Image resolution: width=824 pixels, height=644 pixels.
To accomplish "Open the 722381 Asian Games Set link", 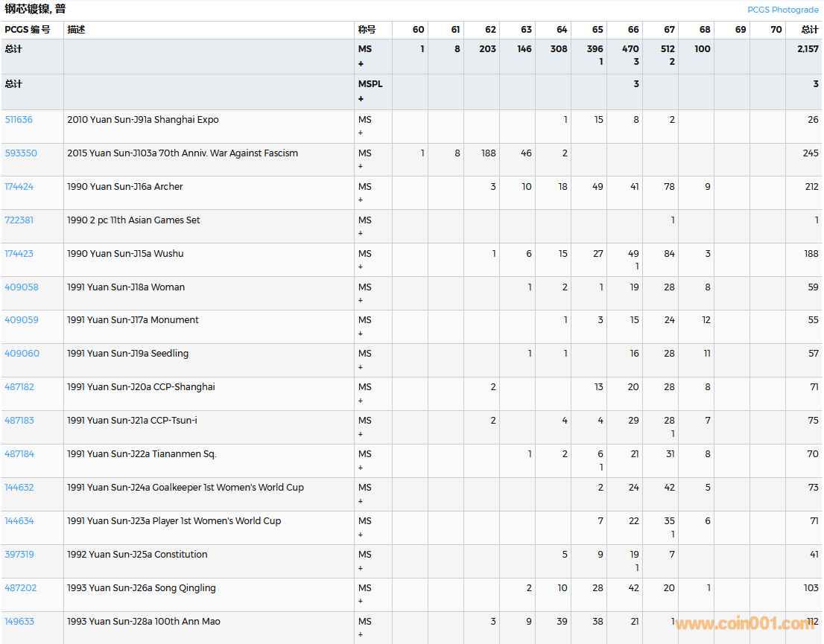I will click(x=19, y=220).
